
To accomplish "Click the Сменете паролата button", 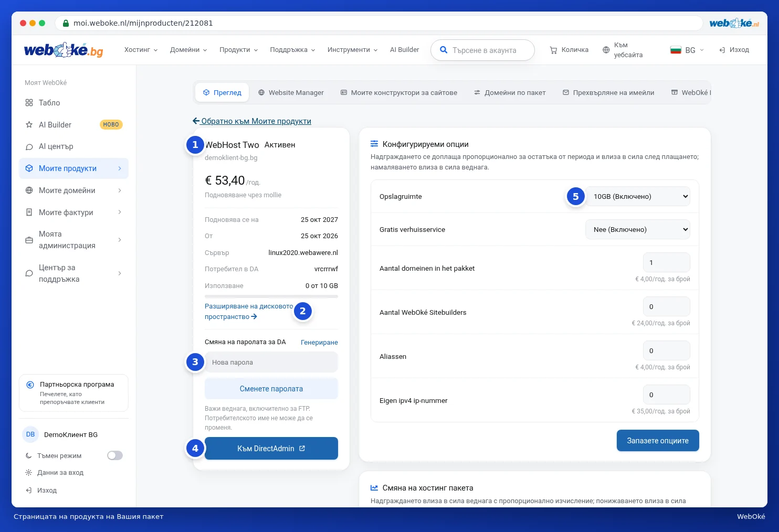I will 271,389.
